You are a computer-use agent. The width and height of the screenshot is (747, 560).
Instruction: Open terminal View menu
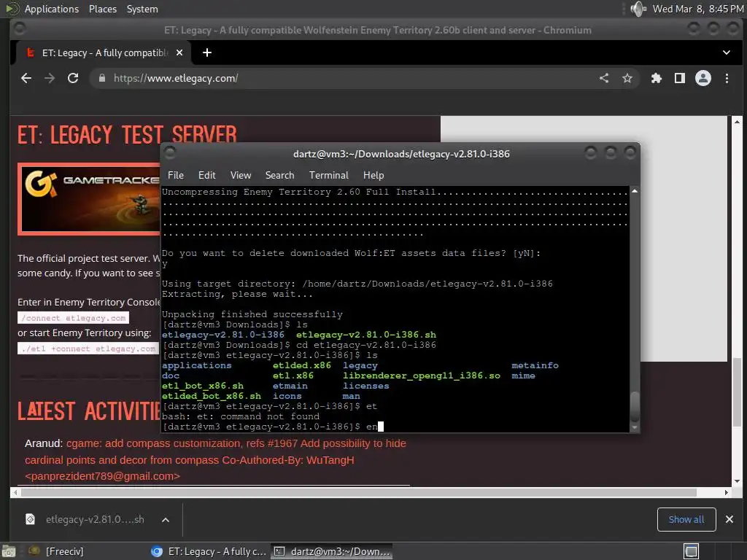[x=241, y=175]
